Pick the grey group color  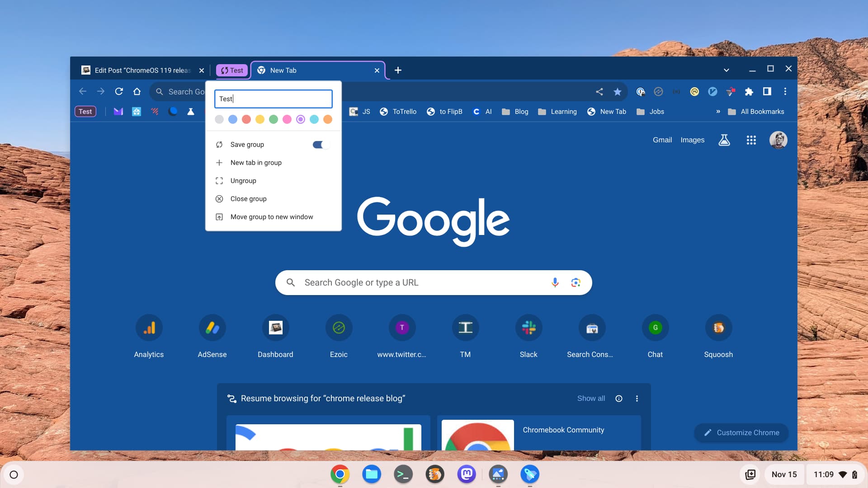(219, 119)
